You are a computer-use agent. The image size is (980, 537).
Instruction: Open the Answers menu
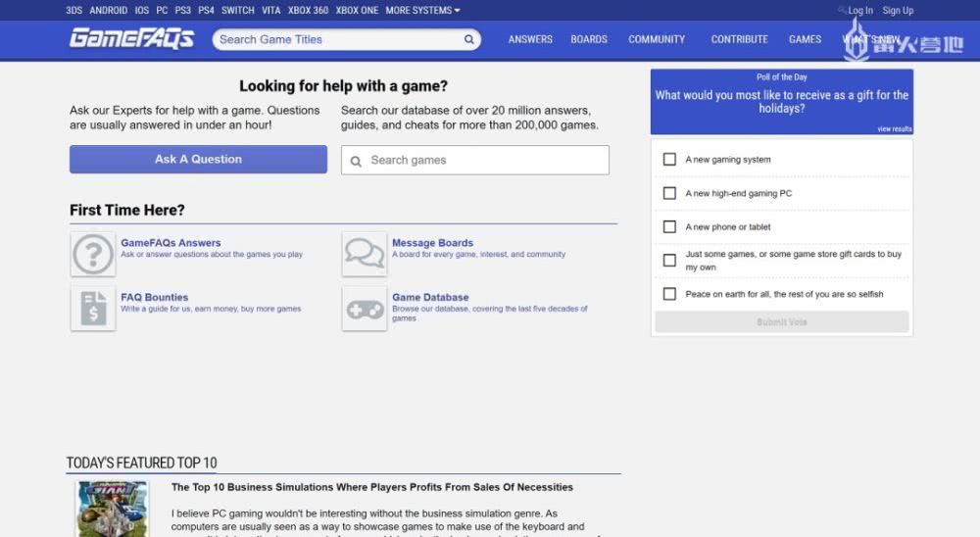(530, 39)
